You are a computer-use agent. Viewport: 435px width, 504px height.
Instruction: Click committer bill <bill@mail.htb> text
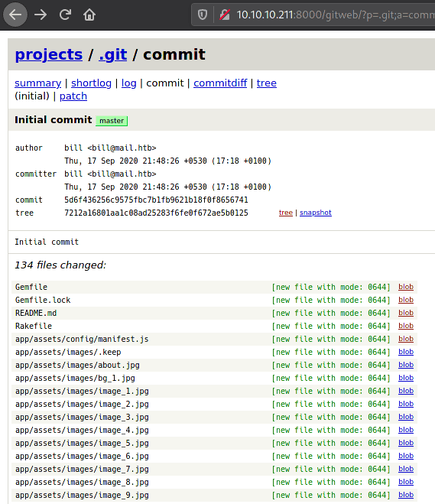point(110,174)
